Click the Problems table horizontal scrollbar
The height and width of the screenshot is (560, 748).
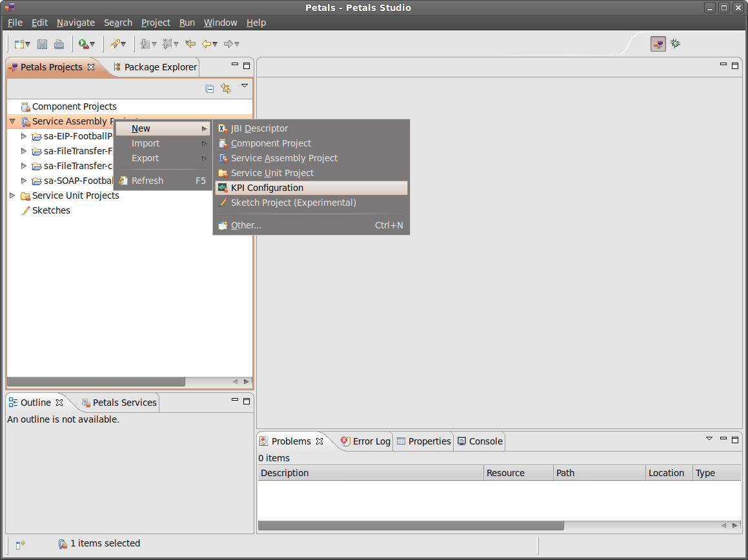tap(410, 526)
